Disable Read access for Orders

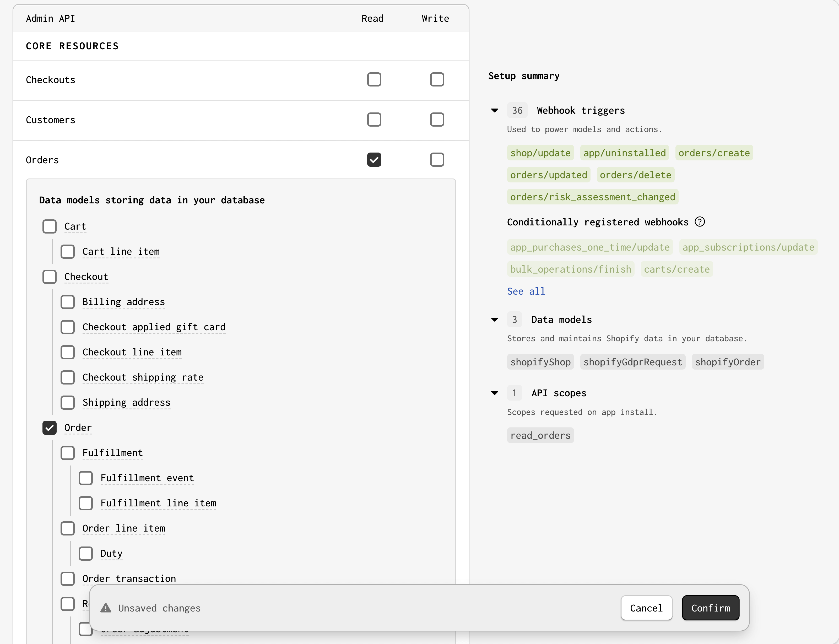coord(374,159)
